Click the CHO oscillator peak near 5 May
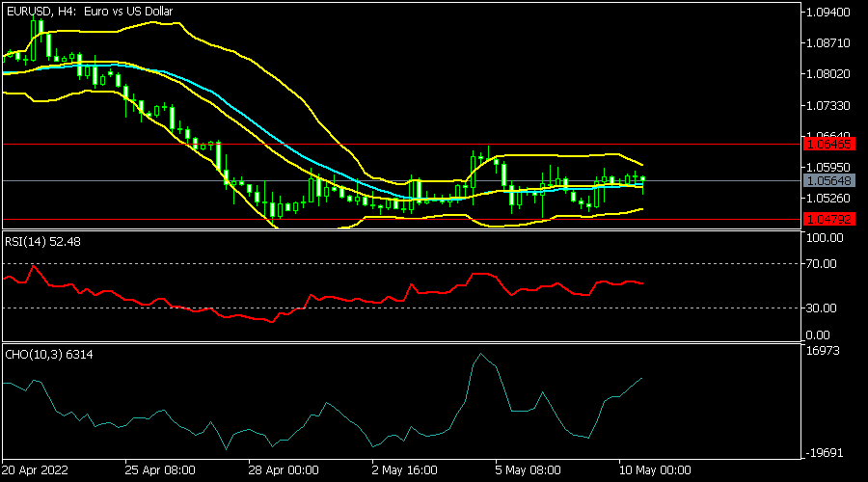The height and width of the screenshot is (482, 868). point(480,354)
